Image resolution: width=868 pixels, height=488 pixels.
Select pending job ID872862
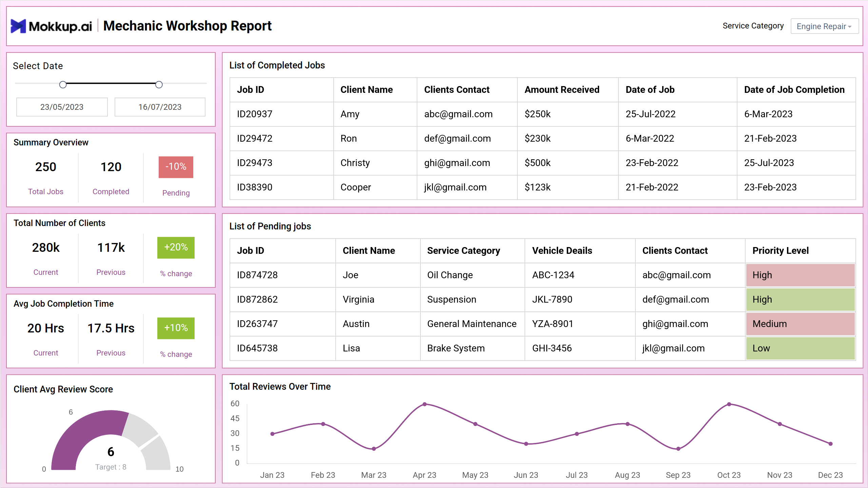pyautogui.click(x=283, y=300)
